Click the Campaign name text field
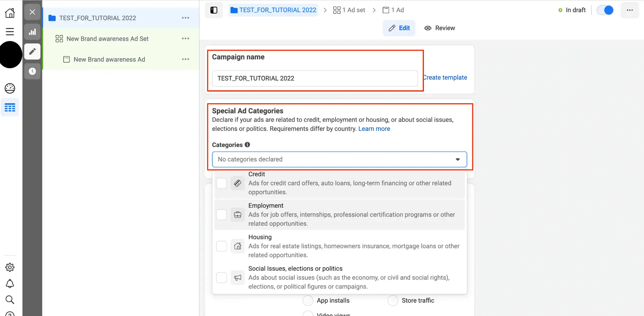 pos(315,78)
